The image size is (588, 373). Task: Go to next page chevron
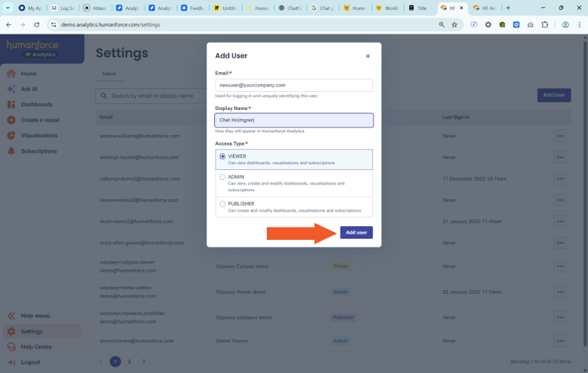[144, 361]
